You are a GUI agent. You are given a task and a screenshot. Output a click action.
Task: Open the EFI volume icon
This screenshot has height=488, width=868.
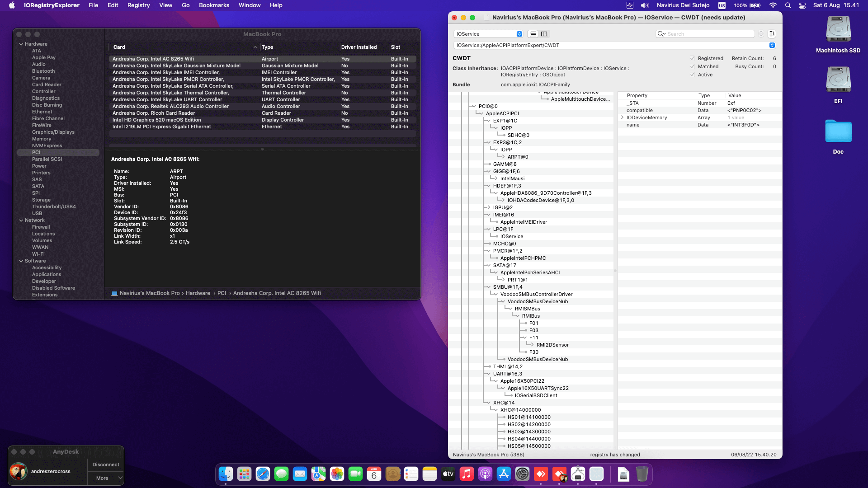[x=838, y=80]
